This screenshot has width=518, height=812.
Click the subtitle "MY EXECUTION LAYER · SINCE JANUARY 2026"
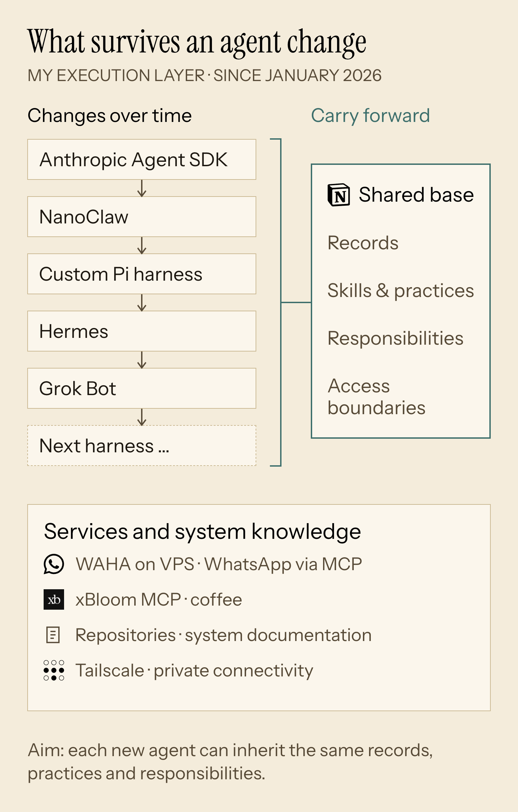(x=204, y=75)
